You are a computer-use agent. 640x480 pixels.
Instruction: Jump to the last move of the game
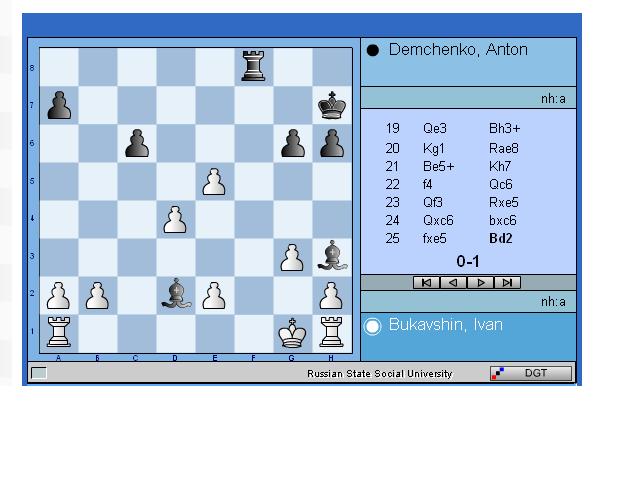point(508,283)
